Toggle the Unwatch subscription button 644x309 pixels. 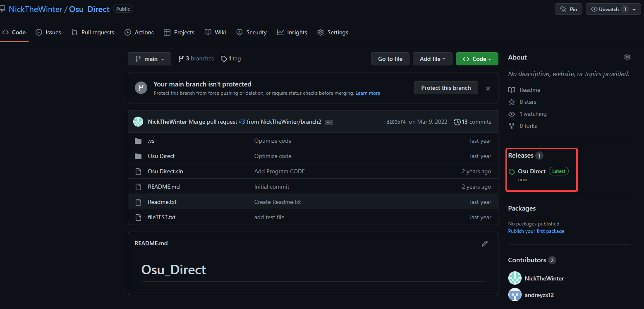point(608,9)
